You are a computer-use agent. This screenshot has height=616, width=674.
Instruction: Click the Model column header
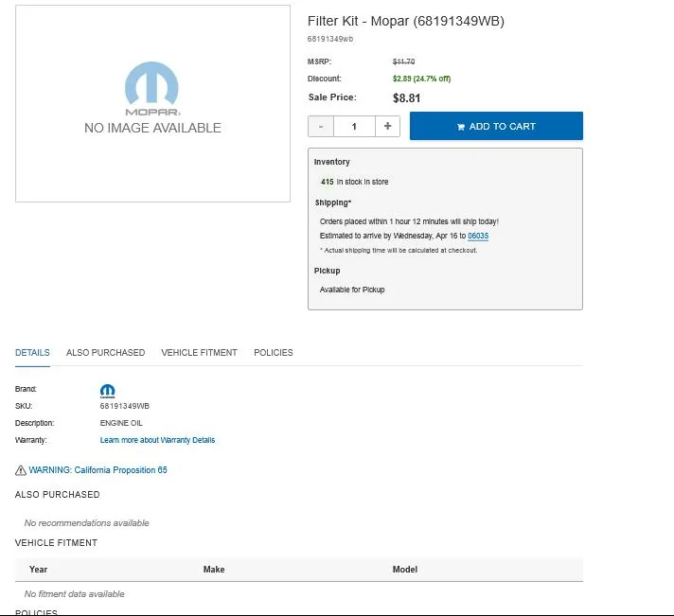(x=405, y=570)
